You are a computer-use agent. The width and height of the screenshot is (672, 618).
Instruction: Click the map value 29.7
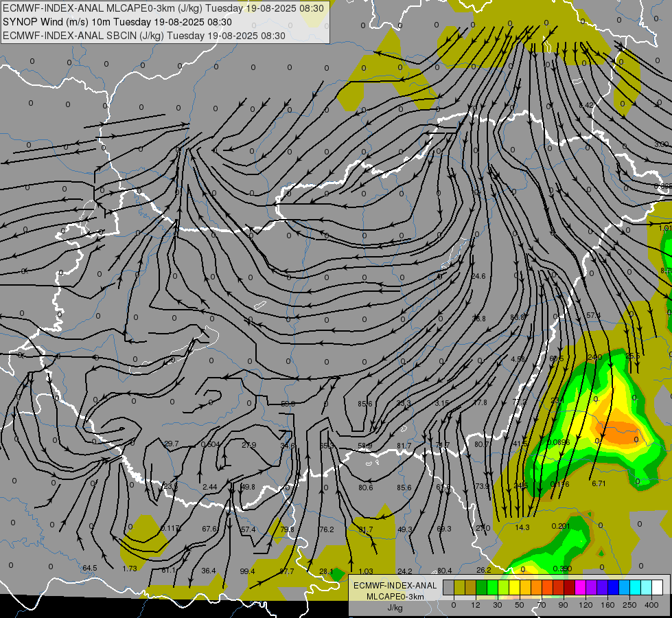(x=172, y=443)
